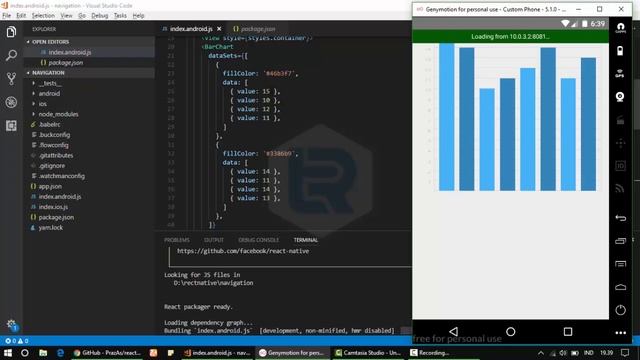Switch to the Debug Console tab
Image resolution: width=640 pixels, height=360 pixels.
coord(258,240)
